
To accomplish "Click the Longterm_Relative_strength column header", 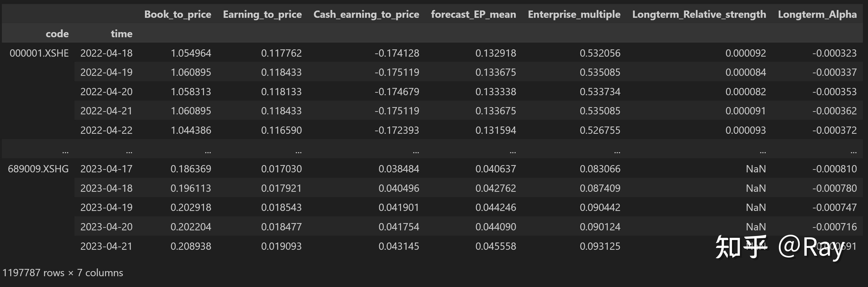I will 699,14.
